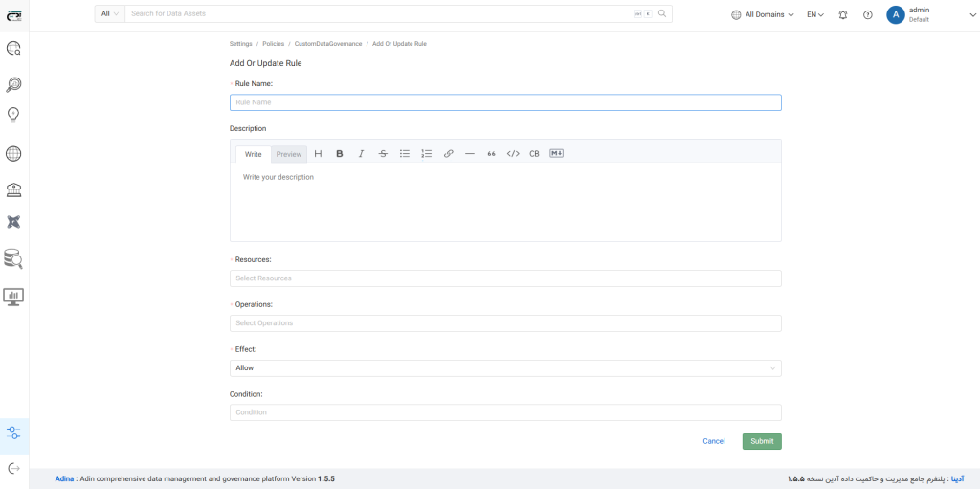Click the Cancel link
The width and height of the screenshot is (980, 489).
coord(713,441)
